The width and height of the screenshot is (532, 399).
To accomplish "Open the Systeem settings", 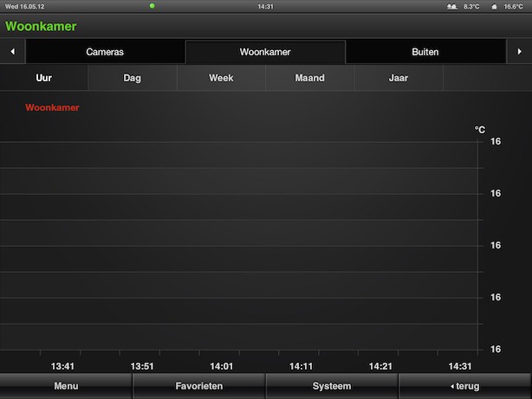I will point(332,386).
